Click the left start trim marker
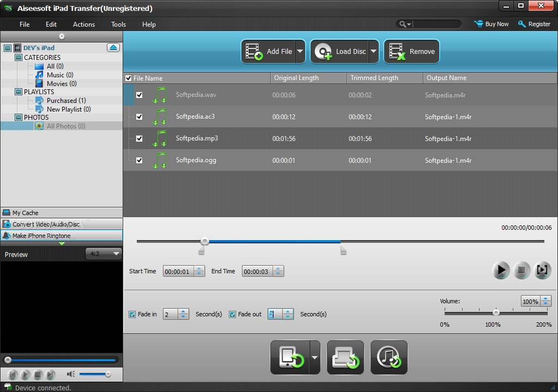 [202, 251]
